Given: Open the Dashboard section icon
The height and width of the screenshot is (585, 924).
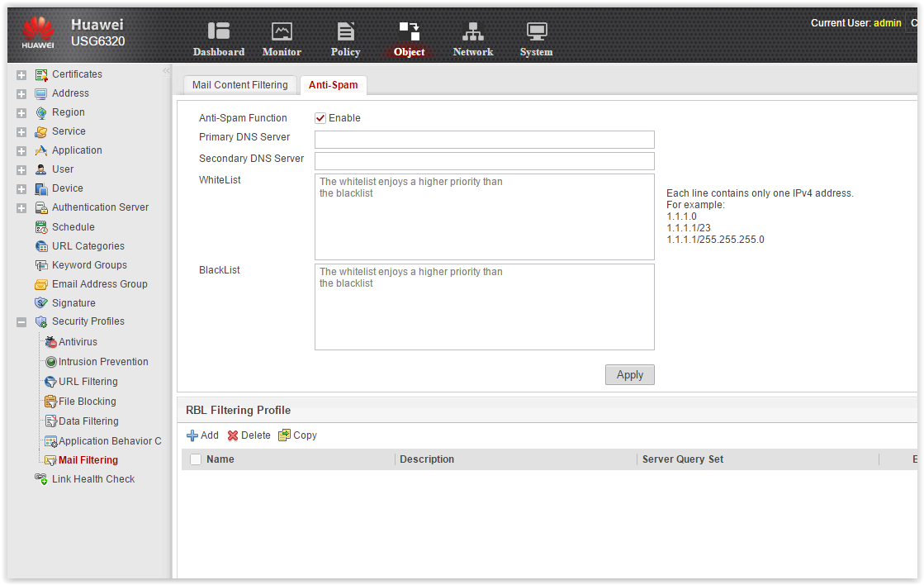Looking at the screenshot, I should [x=219, y=31].
